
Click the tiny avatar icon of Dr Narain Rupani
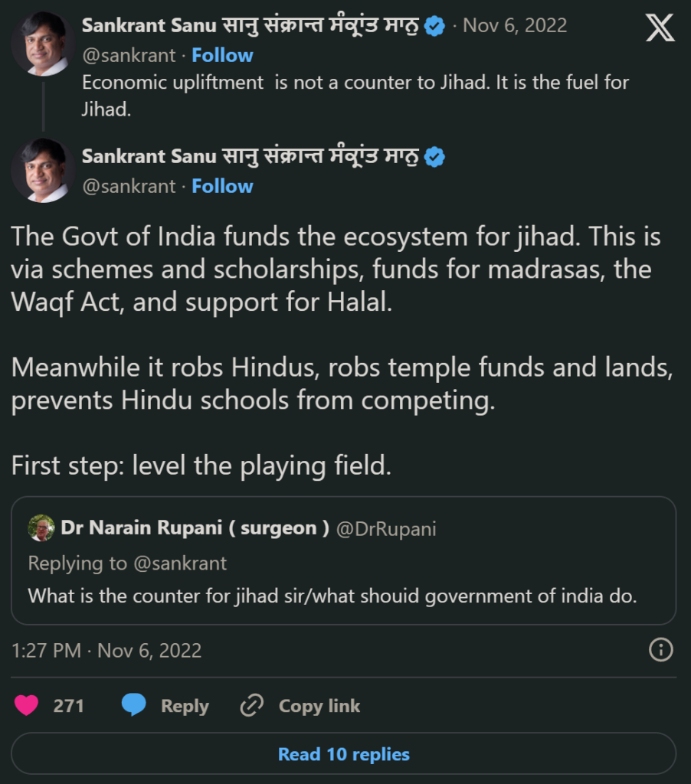coord(43,528)
